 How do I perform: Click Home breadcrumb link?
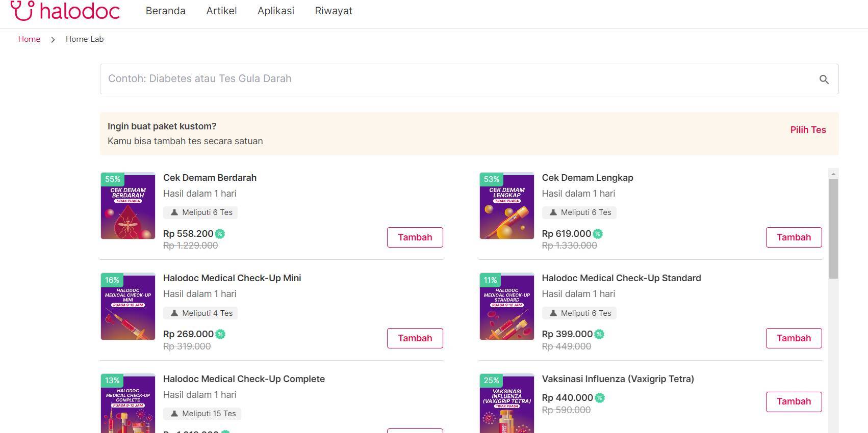(x=29, y=39)
